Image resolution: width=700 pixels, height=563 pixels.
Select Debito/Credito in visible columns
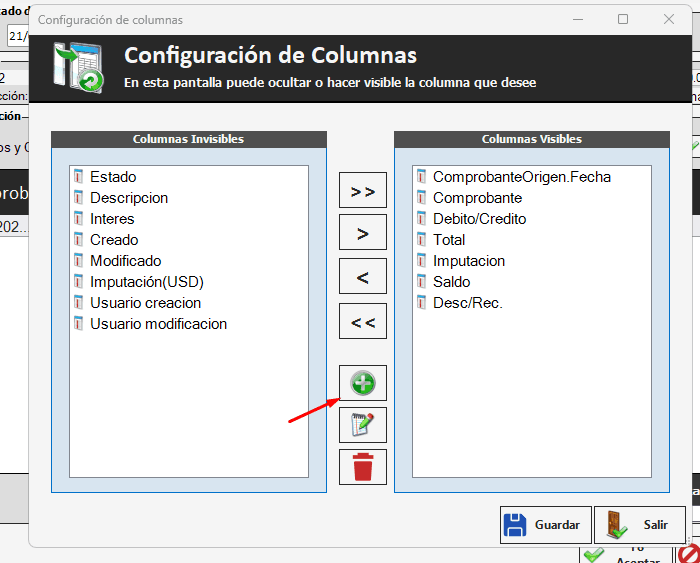[x=479, y=219]
